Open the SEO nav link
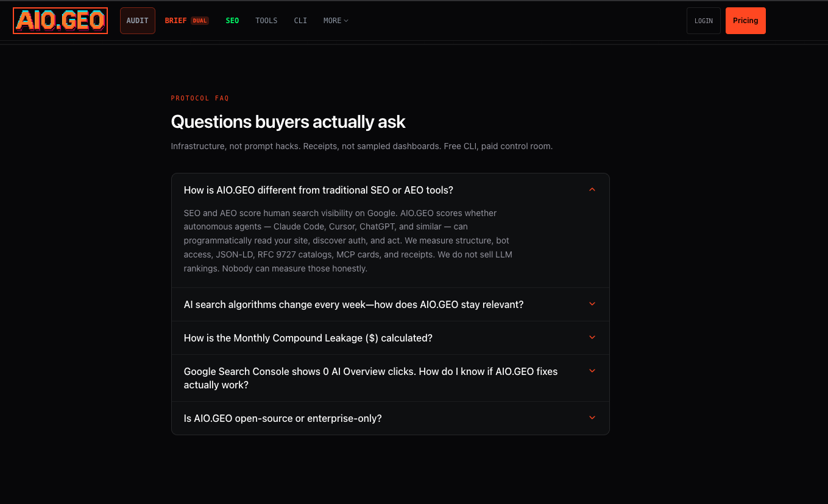 [x=232, y=21]
